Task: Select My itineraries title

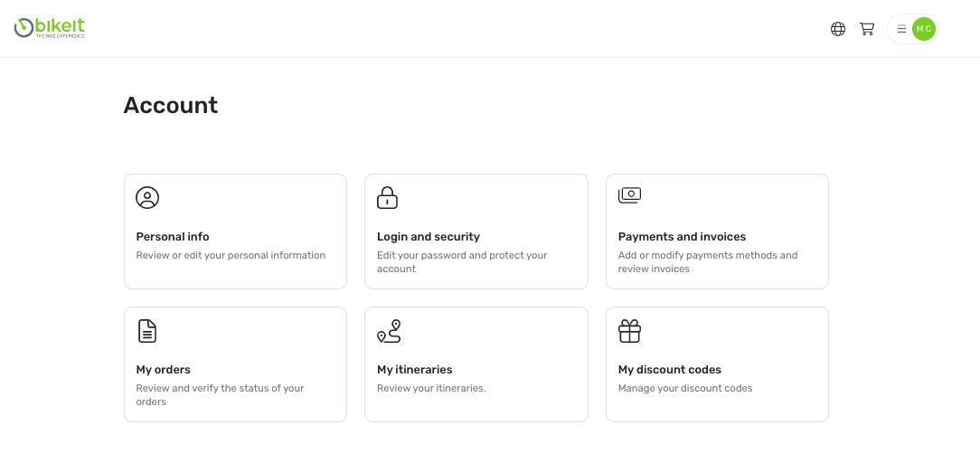Action: 414,370
